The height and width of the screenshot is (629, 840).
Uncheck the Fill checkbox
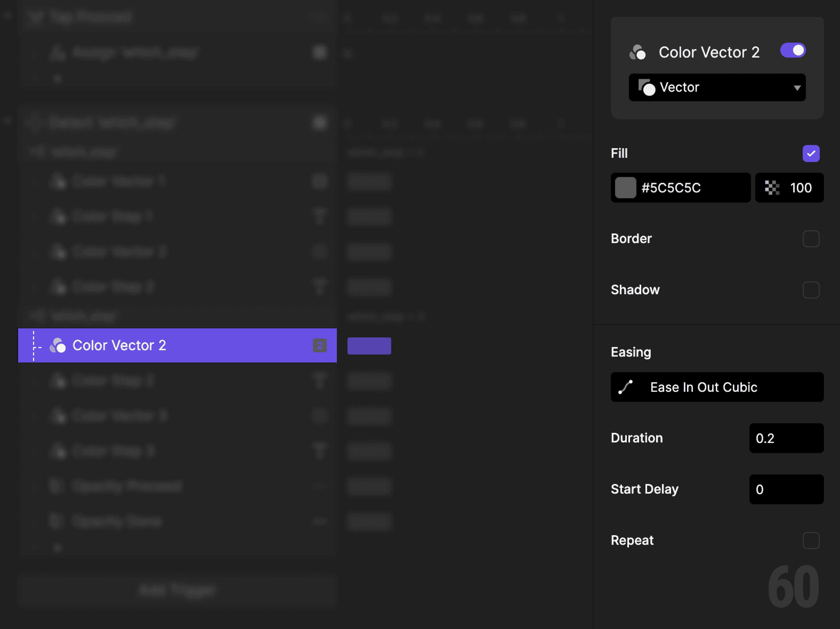click(x=811, y=153)
